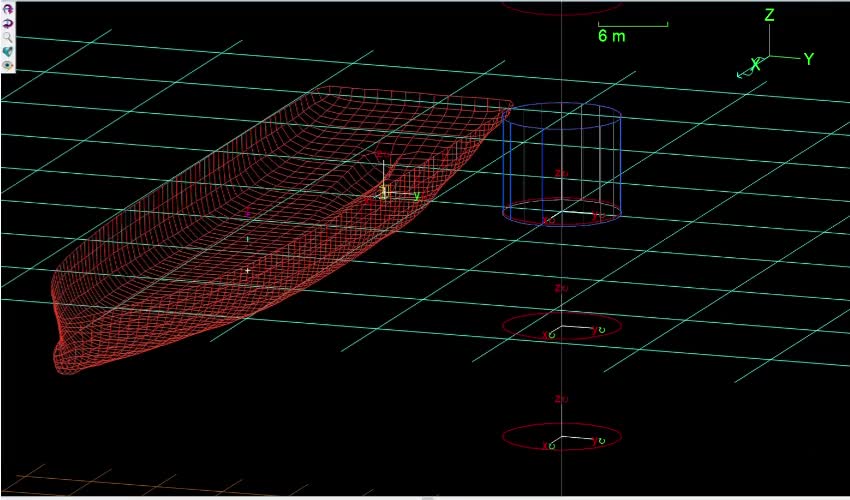Click the Y label on view axes
850x500 pixels.
[x=808, y=59]
